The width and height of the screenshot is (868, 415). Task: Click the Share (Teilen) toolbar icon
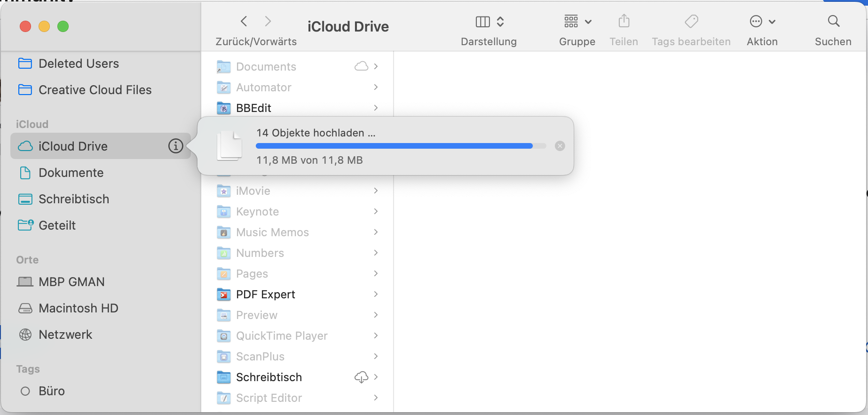click(x=623, y=21)
